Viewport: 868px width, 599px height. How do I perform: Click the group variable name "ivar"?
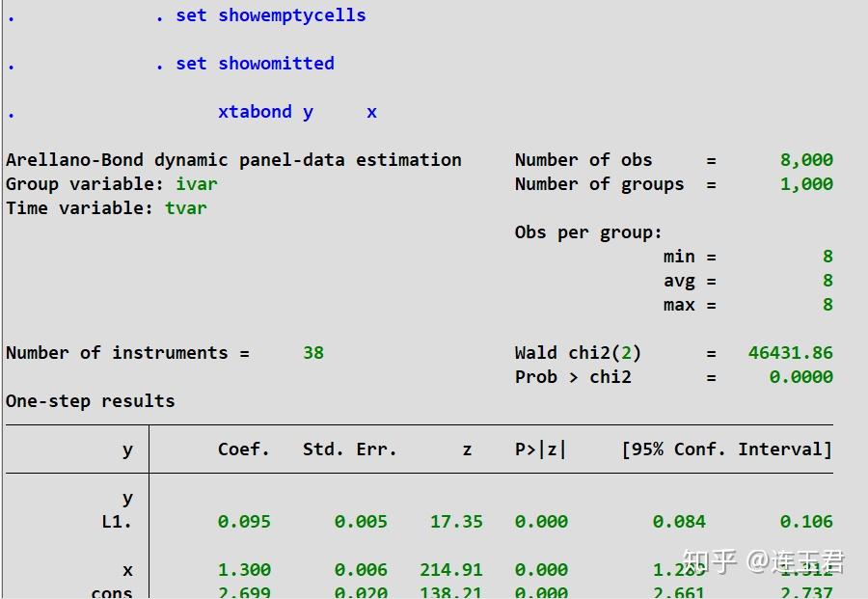click(196, 183)
